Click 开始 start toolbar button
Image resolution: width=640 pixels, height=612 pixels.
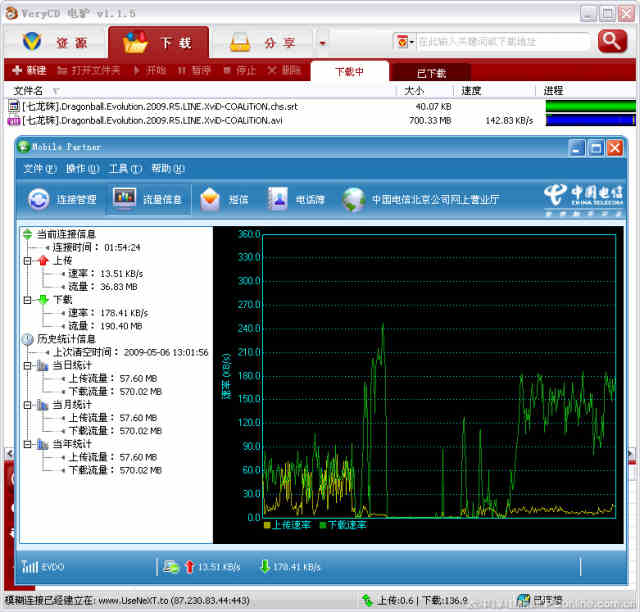[x=150, y=71]
